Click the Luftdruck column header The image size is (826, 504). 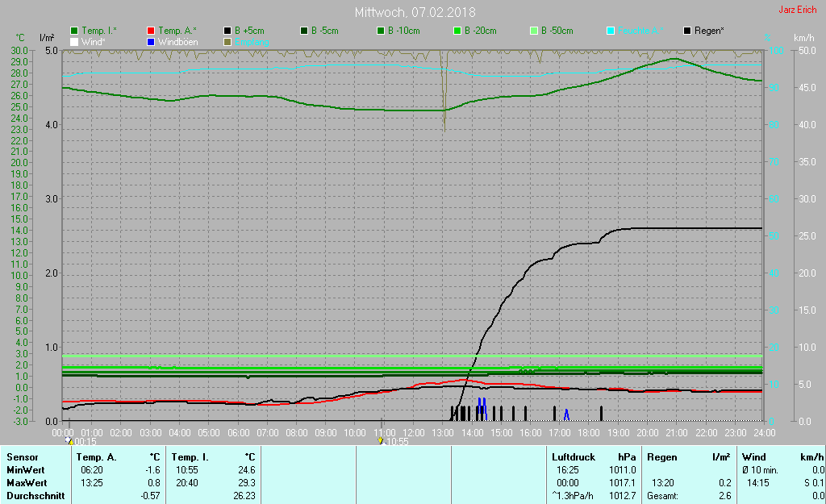(573, 457)
